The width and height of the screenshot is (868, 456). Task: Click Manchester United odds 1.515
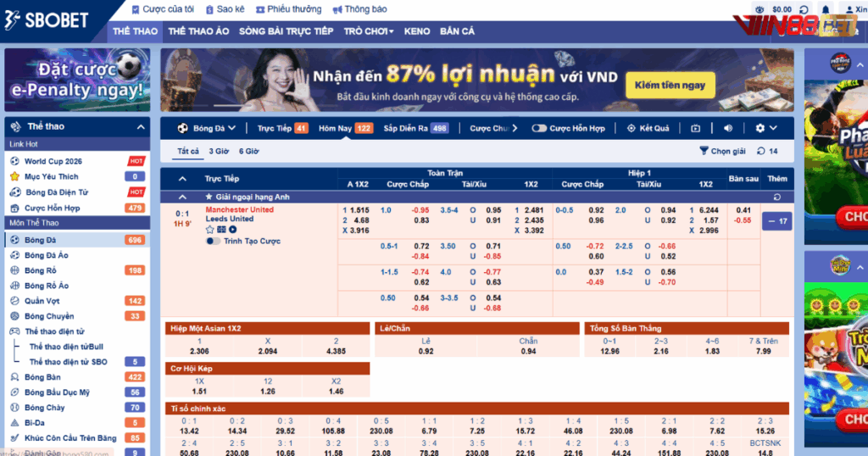[x=359, y=210]
